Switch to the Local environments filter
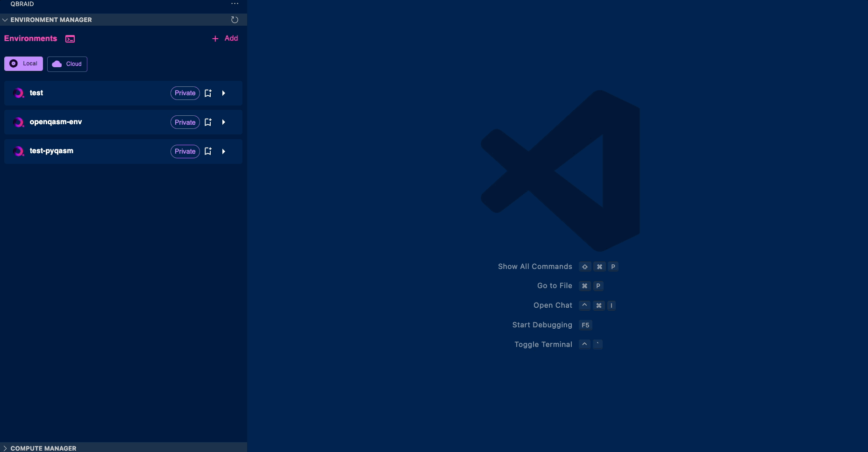The image size is (868, 452). [x=23, y=64]
